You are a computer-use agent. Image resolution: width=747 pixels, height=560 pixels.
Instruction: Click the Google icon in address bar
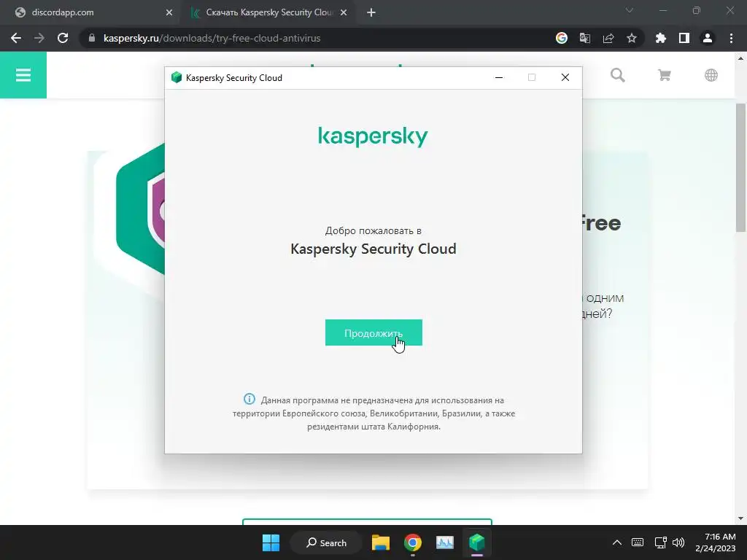coord(561,38)
